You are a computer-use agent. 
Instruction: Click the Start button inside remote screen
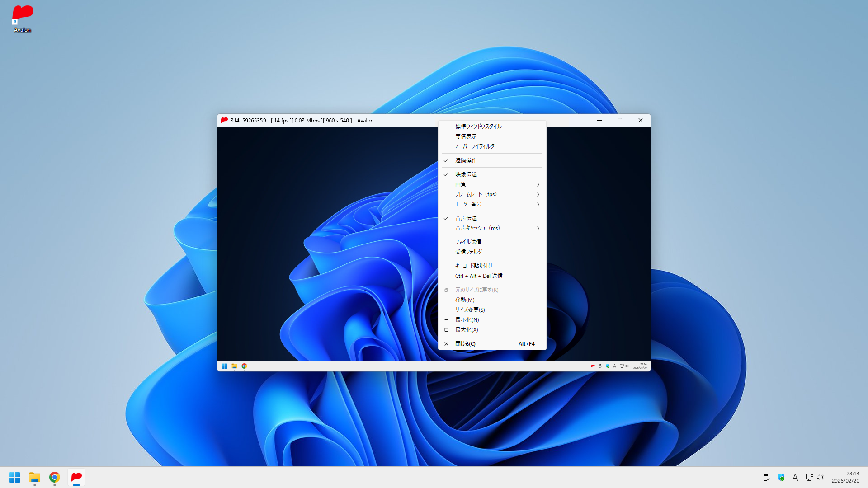(x=224, y=366)
